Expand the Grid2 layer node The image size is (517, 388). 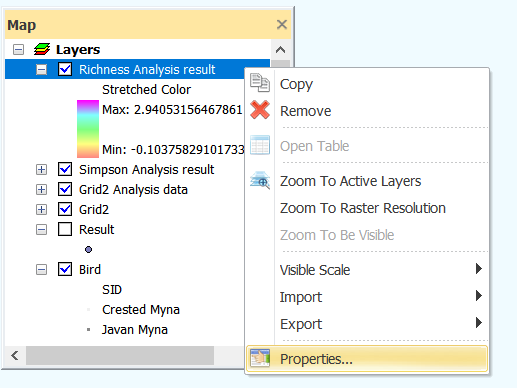tap(41, 210)
